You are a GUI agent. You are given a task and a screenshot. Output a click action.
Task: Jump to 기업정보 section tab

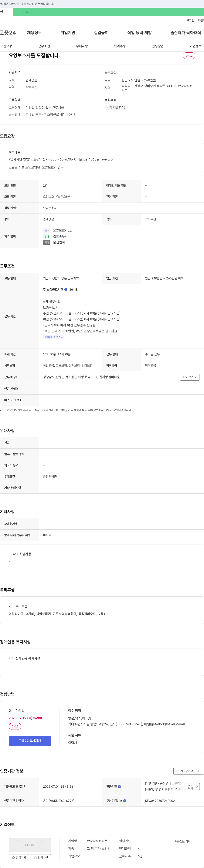tap(195, 46)
